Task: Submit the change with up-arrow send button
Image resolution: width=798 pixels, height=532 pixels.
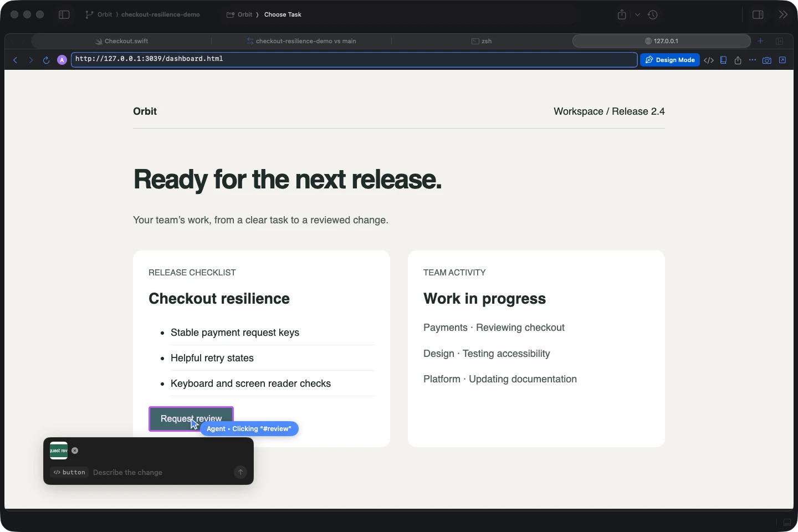Action: 241,472
